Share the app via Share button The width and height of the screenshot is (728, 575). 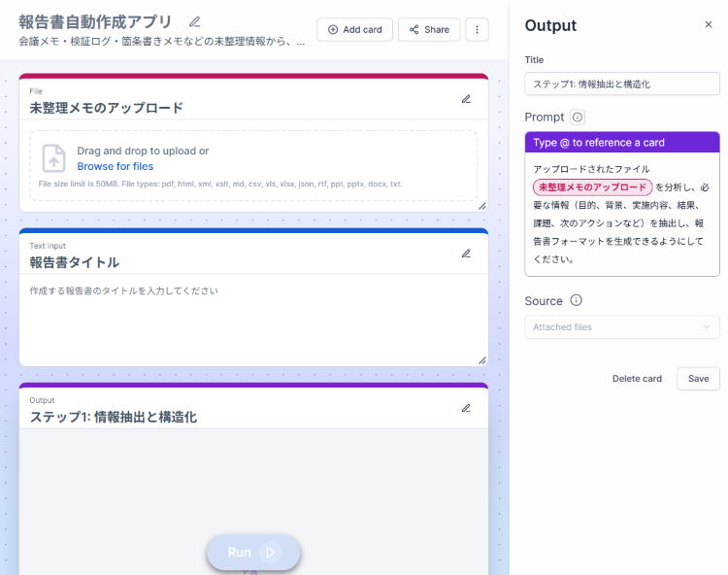[x=429, y=30]
